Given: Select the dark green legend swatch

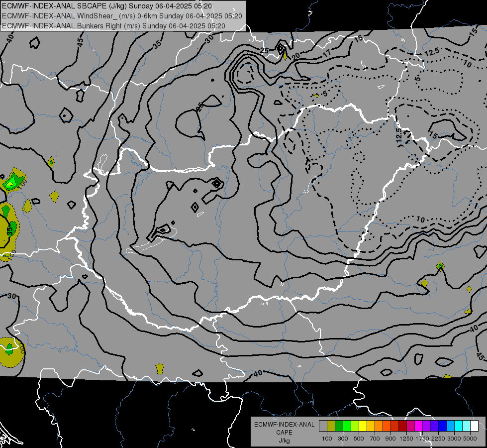Looking at the screenshot, I should 339,426.
